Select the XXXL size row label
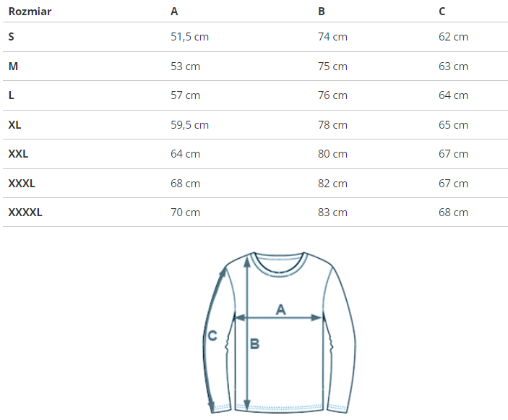Screen dimensions: 508x420 [22, 184]
